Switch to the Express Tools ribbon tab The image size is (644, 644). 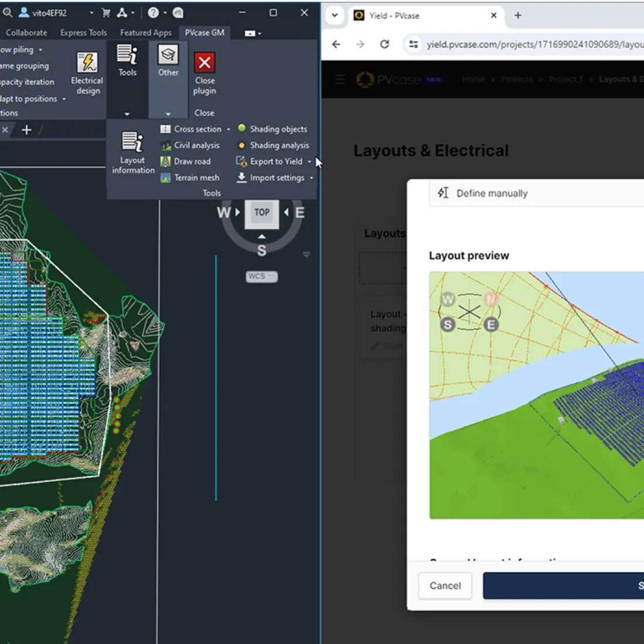83,32
